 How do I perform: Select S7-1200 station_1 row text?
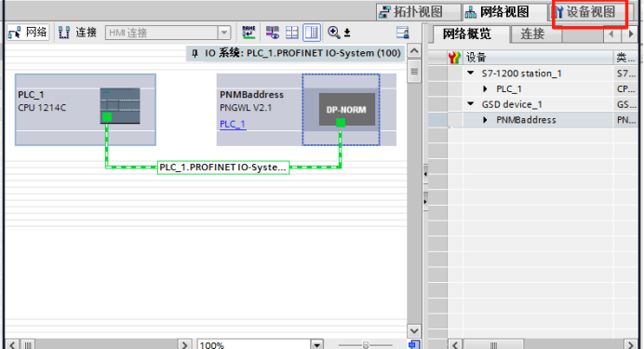coord(521,74)
